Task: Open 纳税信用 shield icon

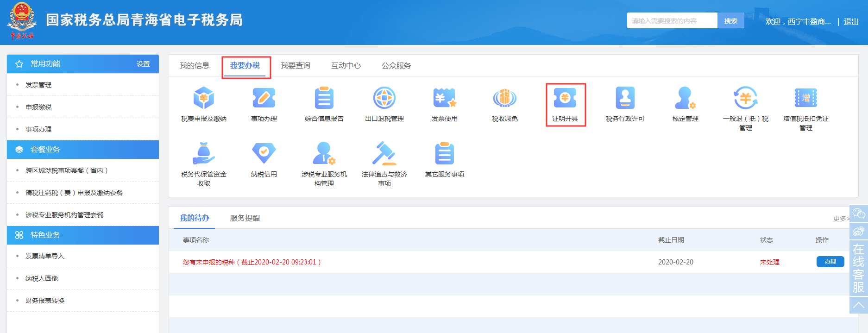Action: (264, 153)
